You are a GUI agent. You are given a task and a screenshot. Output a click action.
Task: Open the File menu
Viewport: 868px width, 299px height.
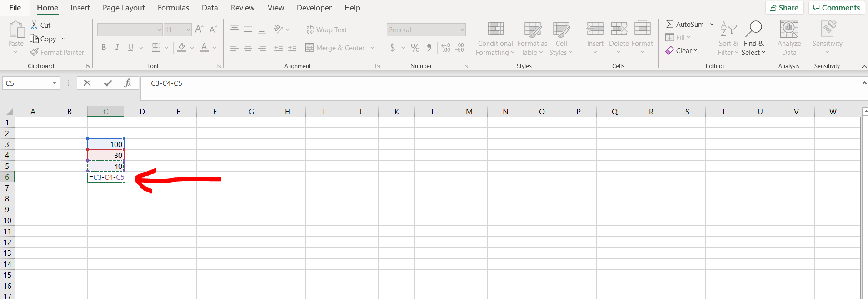click(15, 8)
